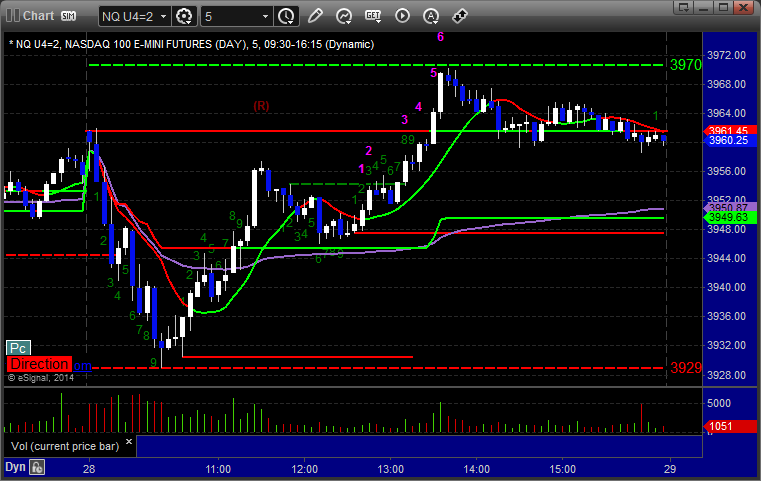Image resolution: width=761 pixels, height=481 pixels.
Task: Open the chart studies icon menu
Action: pos(344,16)
